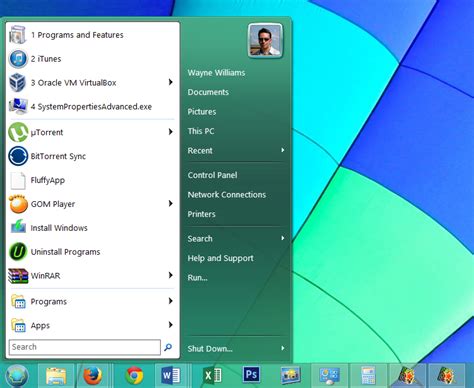Open Programs and Features from the start menu
Image resolution: width=474 pixels, height=388 pixels.
point(92,35)
